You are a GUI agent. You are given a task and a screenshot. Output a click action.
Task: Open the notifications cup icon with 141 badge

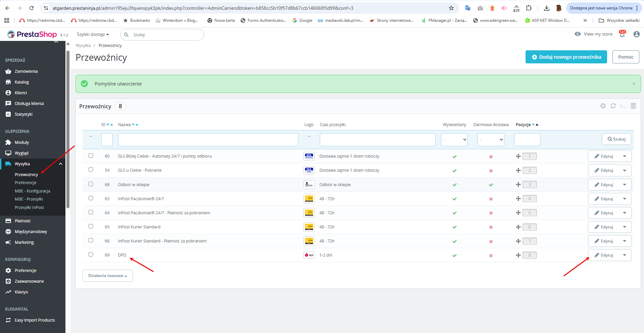[622, 34]
